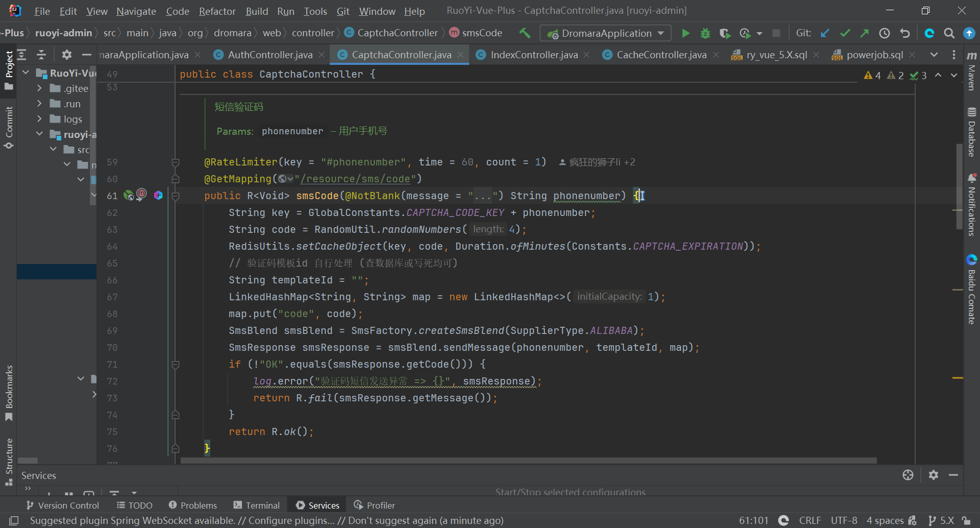The width and height of the screenshot is (980, 528).
Task: Switch to the IndexController.java tab
Action: [x=534, y=55]
